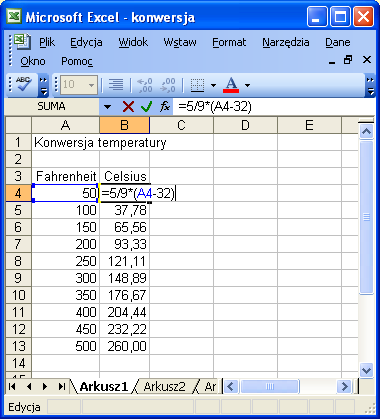Open the borders style dropdown arrow
This screenshot has height=419, width=380.
213,85
